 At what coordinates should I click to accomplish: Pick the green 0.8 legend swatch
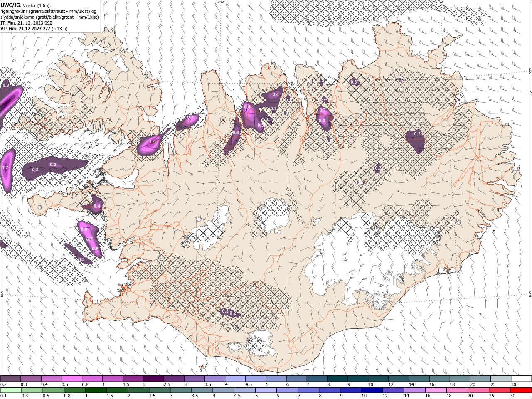click(74, 390)
